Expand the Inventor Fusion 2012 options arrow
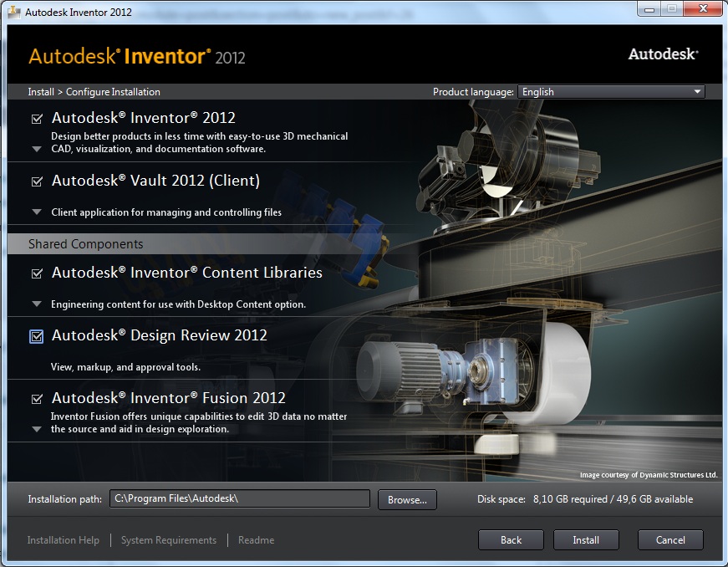Viewport: 728px width, 567px height. tap(37, 430)
